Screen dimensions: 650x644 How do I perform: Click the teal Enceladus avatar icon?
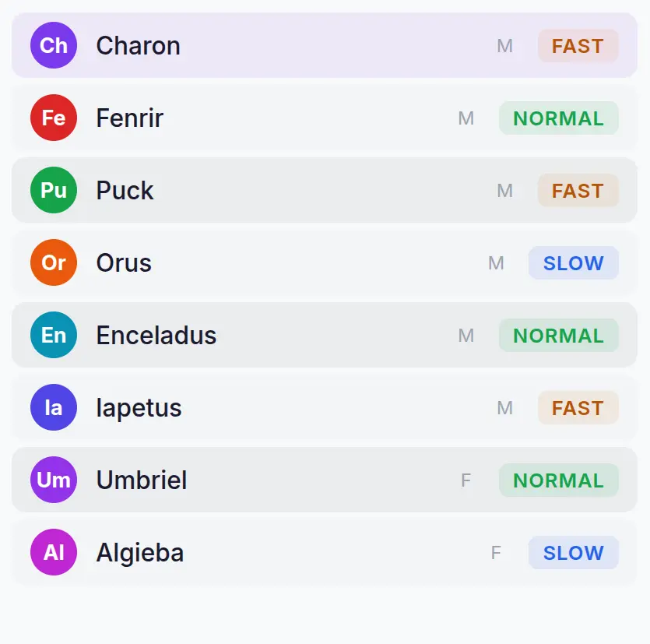click(53, 336)
